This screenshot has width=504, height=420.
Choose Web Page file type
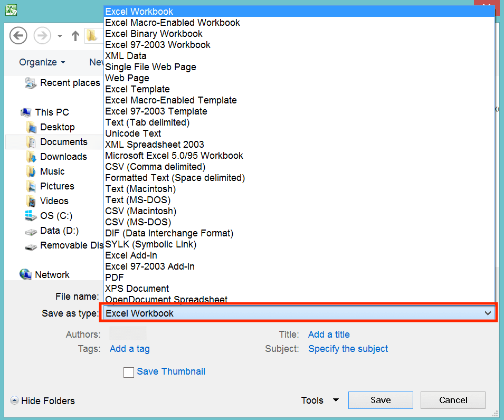[300, 78]
